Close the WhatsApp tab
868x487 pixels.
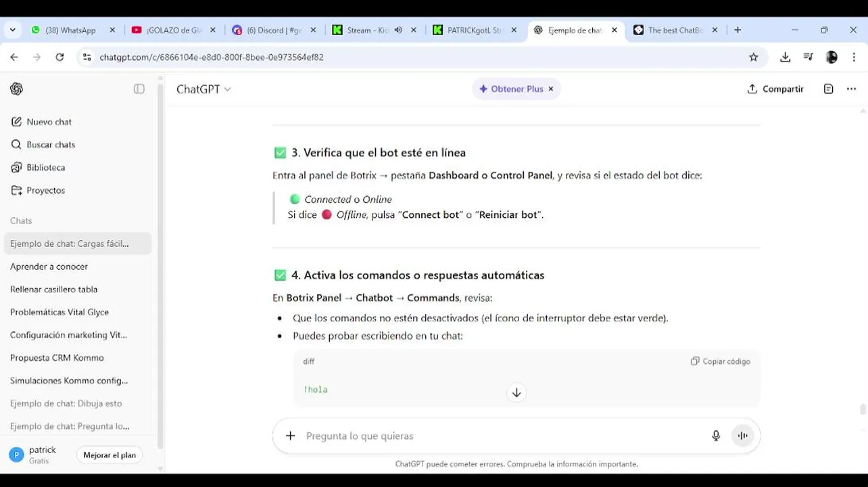point(112,30)
